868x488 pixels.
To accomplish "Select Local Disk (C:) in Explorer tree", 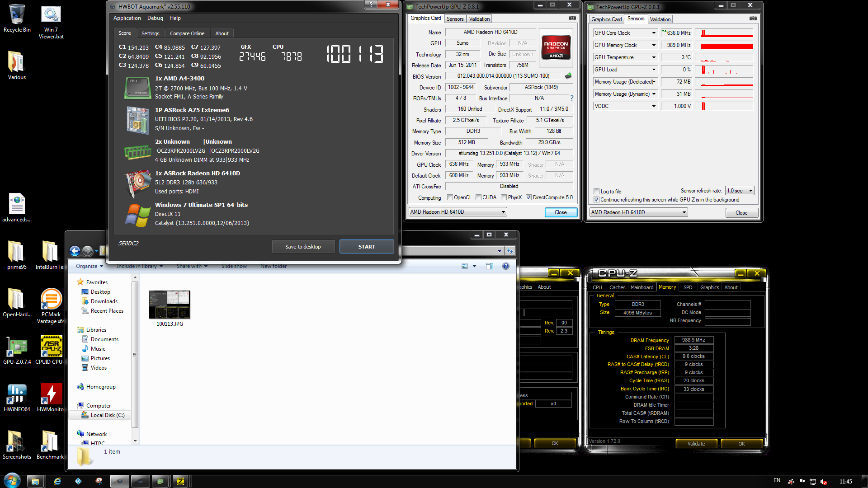I will 107,415.
